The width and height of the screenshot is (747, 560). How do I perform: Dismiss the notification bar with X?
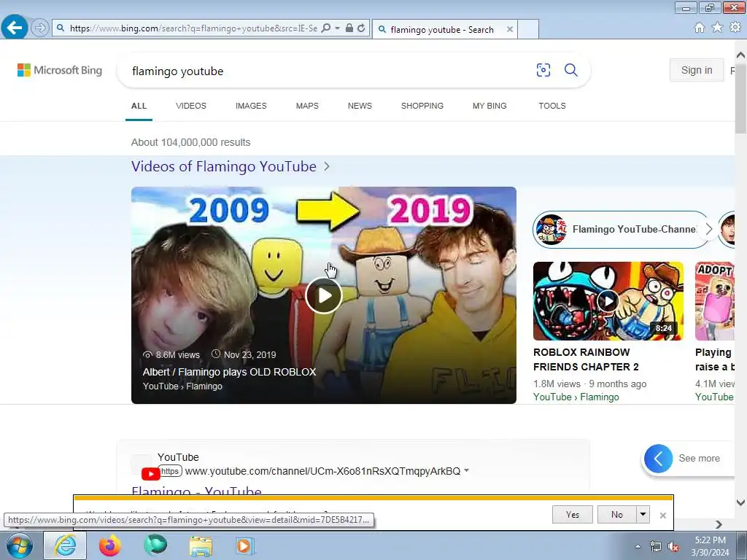[x=662, y=516]
